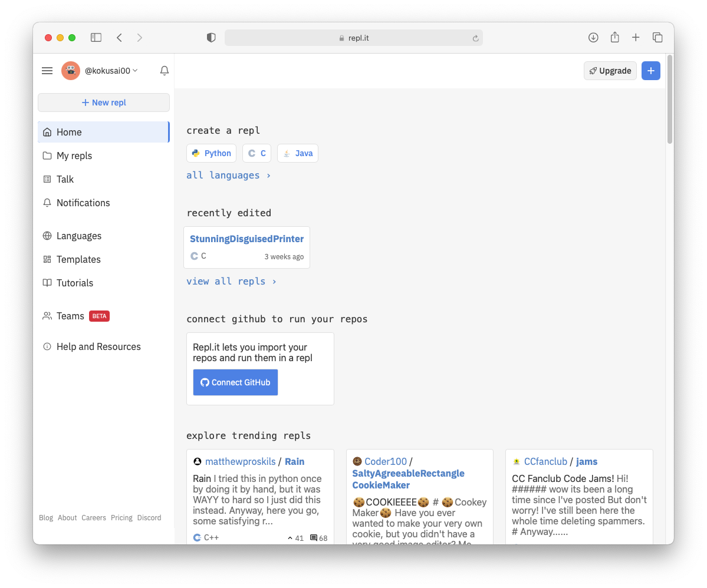The height and width of the screenshot is (588, 707).
Task: Open the notification bell in sidebar header
Action: pos(165,71)
